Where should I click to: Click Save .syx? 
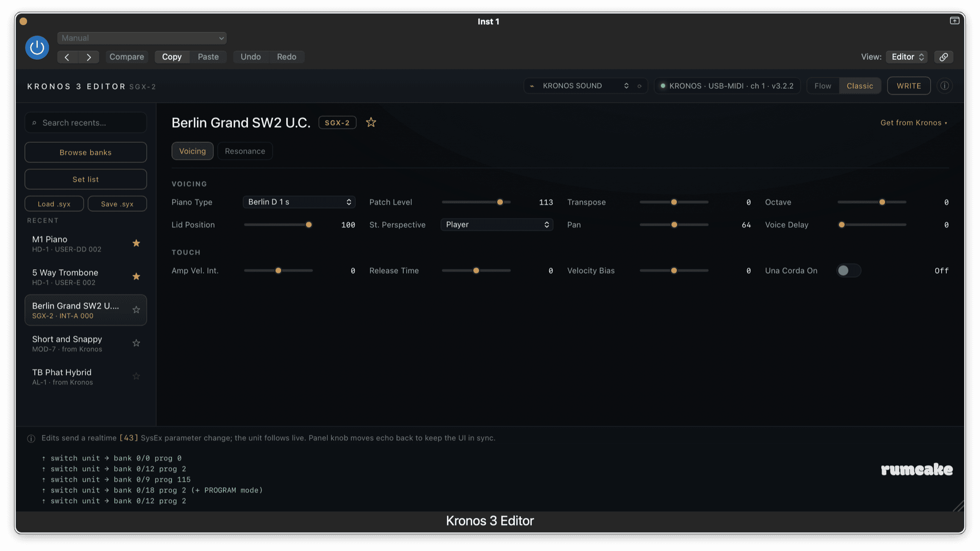117,204
